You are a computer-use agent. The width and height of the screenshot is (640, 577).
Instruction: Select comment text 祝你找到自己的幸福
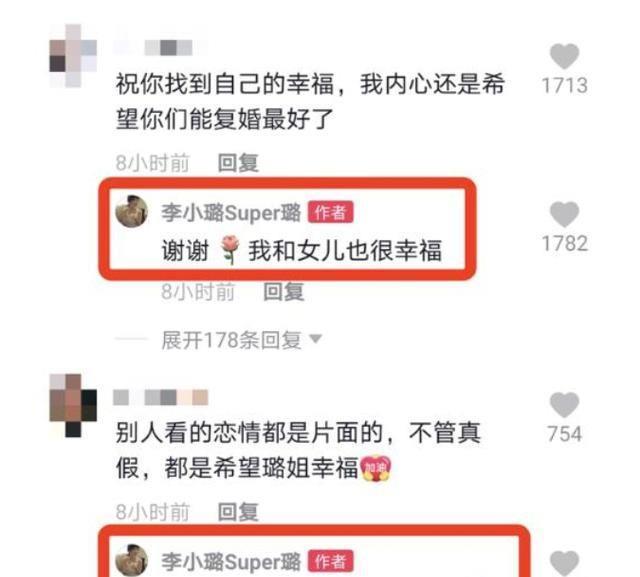[x=225, y=84]
